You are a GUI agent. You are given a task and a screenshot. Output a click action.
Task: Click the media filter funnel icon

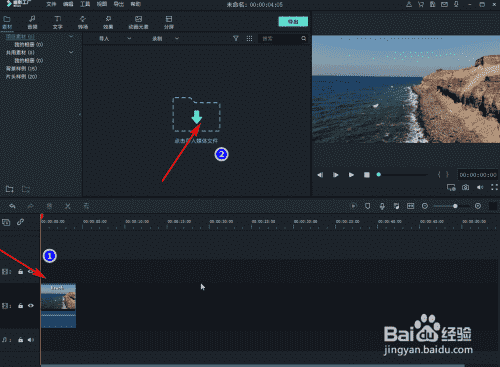[236, 38]
